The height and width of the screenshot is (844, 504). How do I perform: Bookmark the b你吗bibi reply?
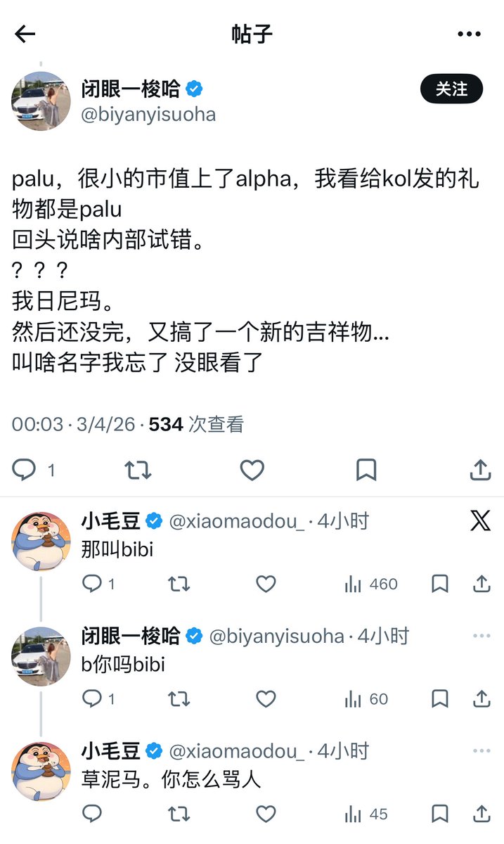[440, 698]
